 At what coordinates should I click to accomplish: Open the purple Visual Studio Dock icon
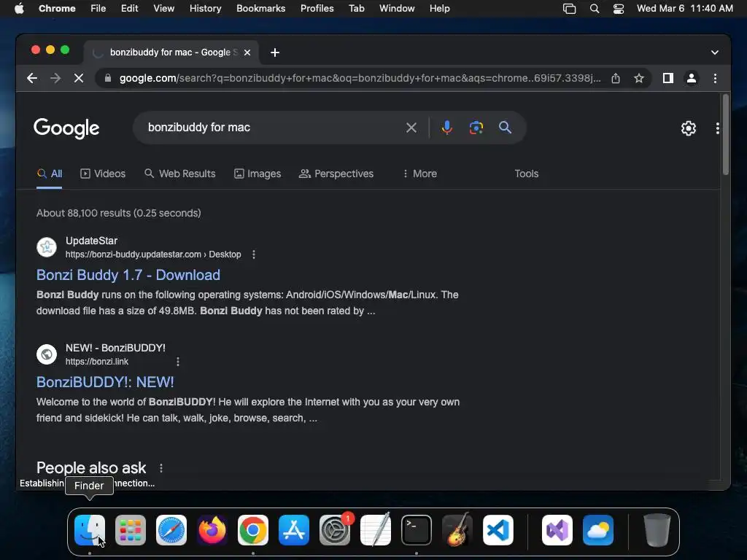[557, 530]
